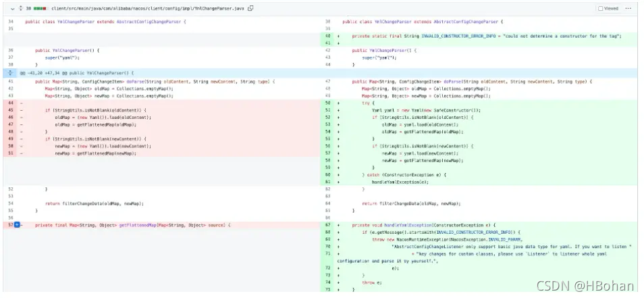Click right-side 'super("yaml");' on line 43
Viewport: 644px width, 298px height.
[x=379, y=57]
